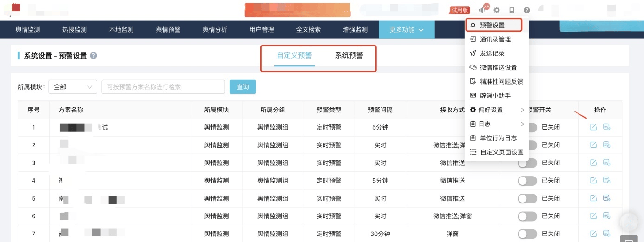
Task: Open help via the top question mark icon
Action: tap(526, 10)
